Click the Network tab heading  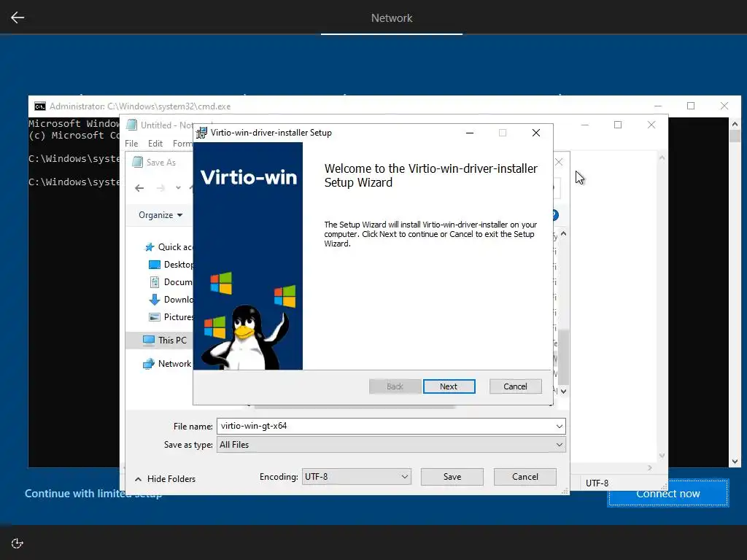coord(392,18)
